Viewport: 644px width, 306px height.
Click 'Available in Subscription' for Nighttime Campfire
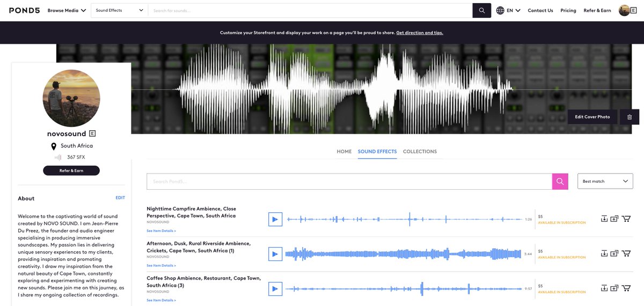(562, 223)
